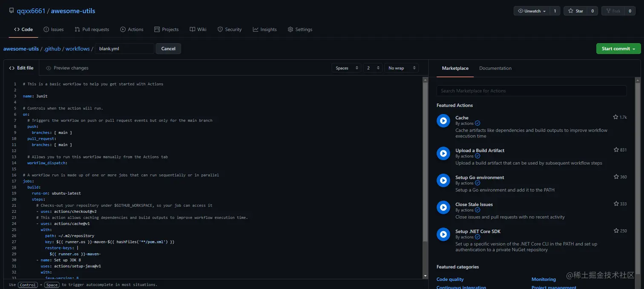Screen dimensions: 644x289
Task: Open the Cache action title link
Action: coord(462,118)
